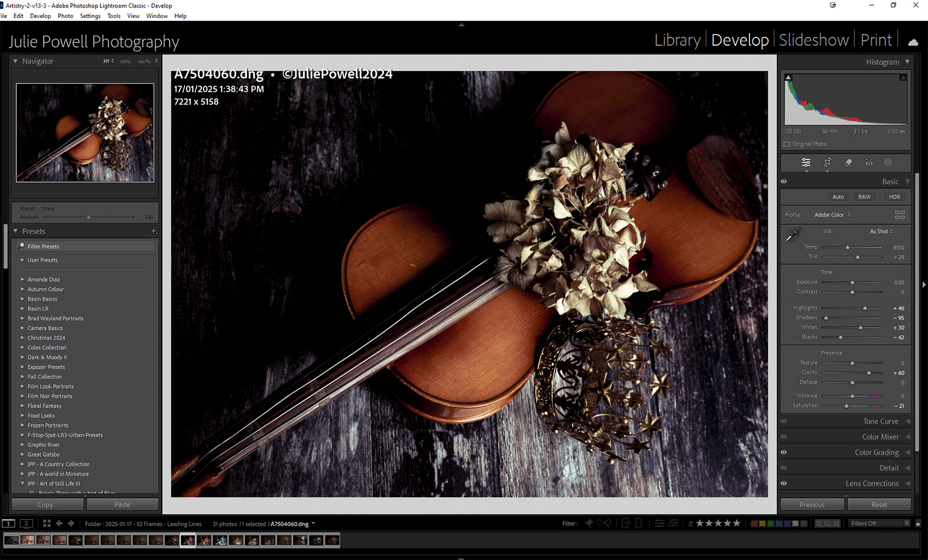Filter by red color label swatch
Image resolution: width=928 pixels, height=560 pixels.
click(754, 523)
